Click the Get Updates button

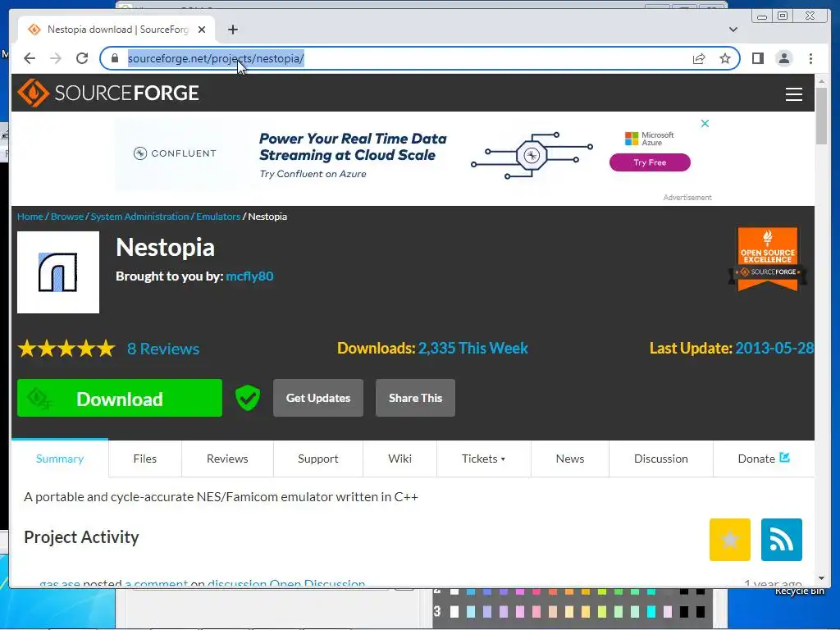click(318, 398)
